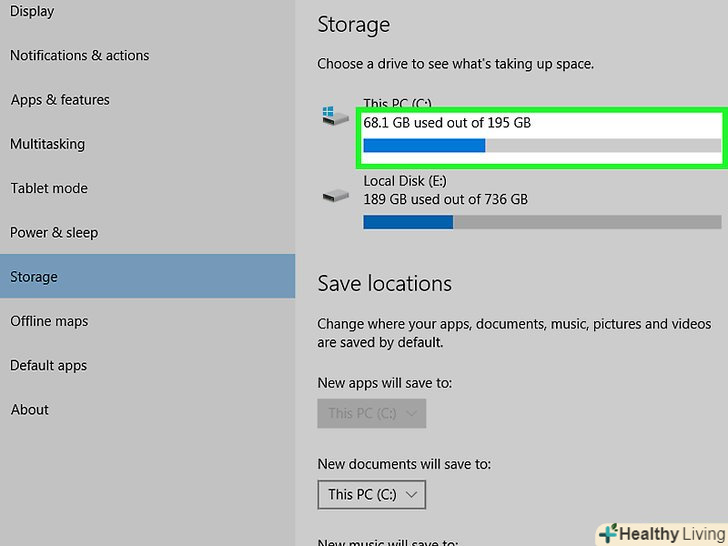
Task: Click "189 GB used out of 736 GB" text
Action: point(445,199)
